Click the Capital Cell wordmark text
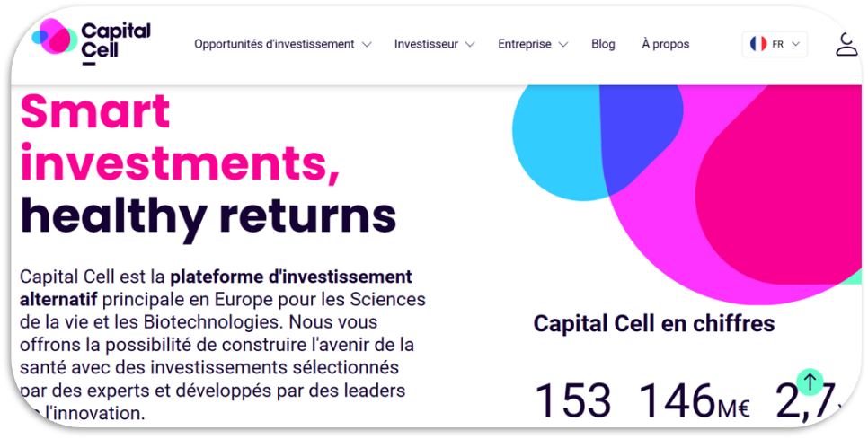The width and height of the screenshot is (868, 439). (115, 42)
